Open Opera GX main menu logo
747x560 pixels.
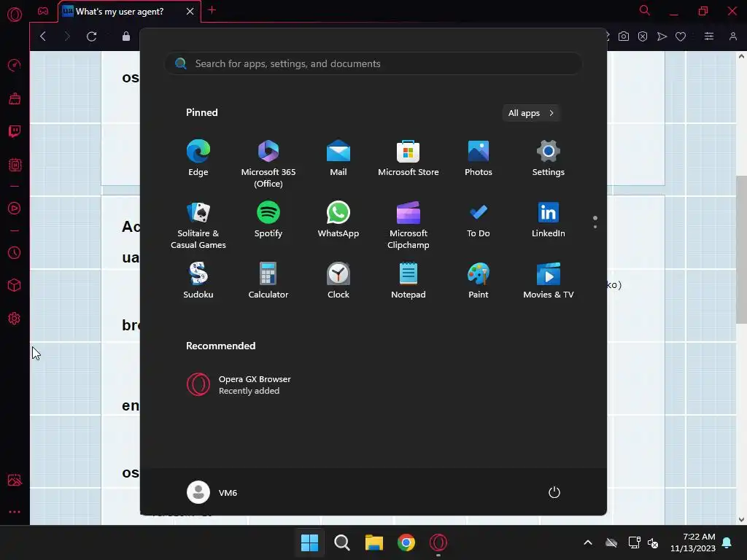pyautogui.click(x=15, y=15)
